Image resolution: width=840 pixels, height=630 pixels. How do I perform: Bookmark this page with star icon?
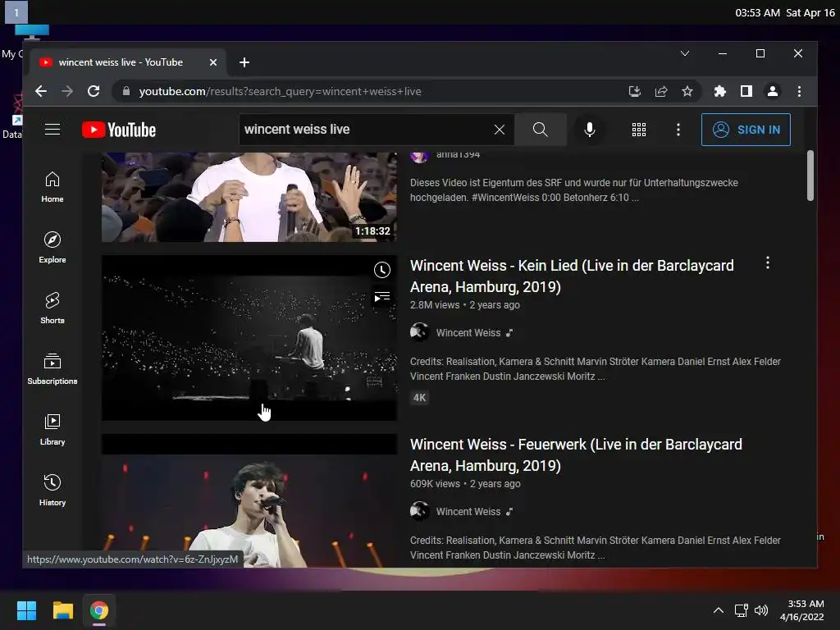click(x=687, y=92)
